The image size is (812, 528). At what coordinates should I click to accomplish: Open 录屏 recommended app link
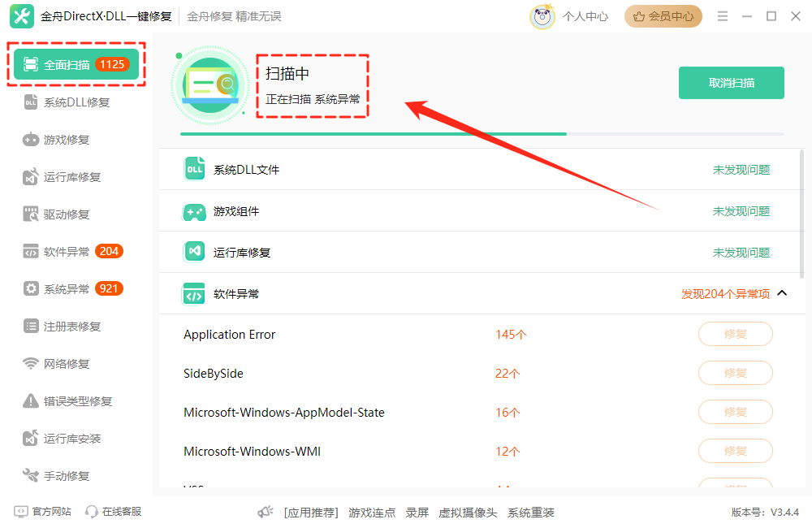coord(417,513)
